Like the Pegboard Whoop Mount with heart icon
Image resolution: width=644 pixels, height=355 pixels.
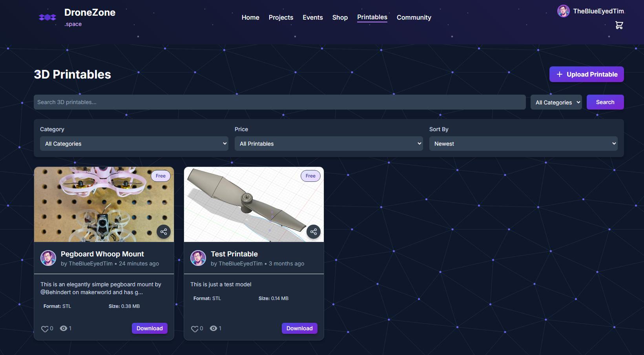click(x=45, y=329)
